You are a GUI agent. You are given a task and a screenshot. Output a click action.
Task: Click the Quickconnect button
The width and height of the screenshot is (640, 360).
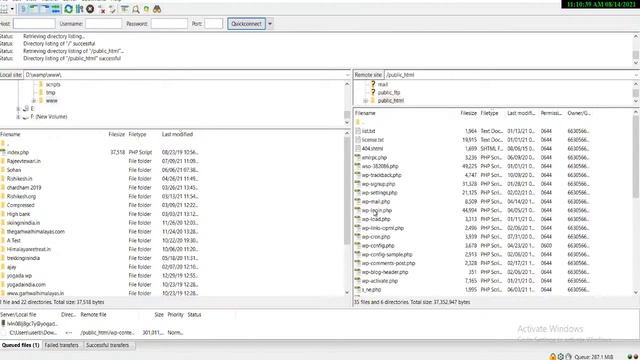[x=247, y=24]
